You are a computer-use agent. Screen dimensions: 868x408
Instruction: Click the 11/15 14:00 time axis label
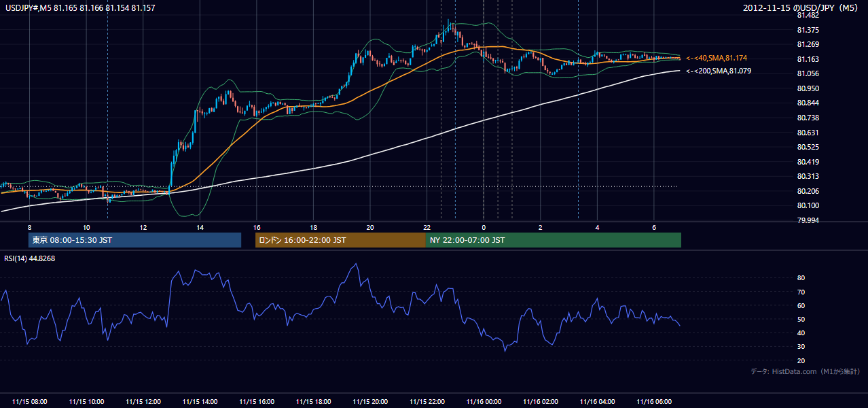pyautogui.click(x=200, y=402)
